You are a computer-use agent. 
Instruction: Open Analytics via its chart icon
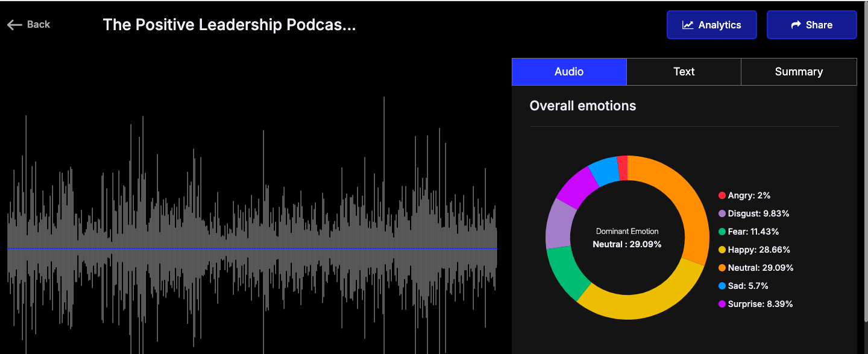[688, 25]
